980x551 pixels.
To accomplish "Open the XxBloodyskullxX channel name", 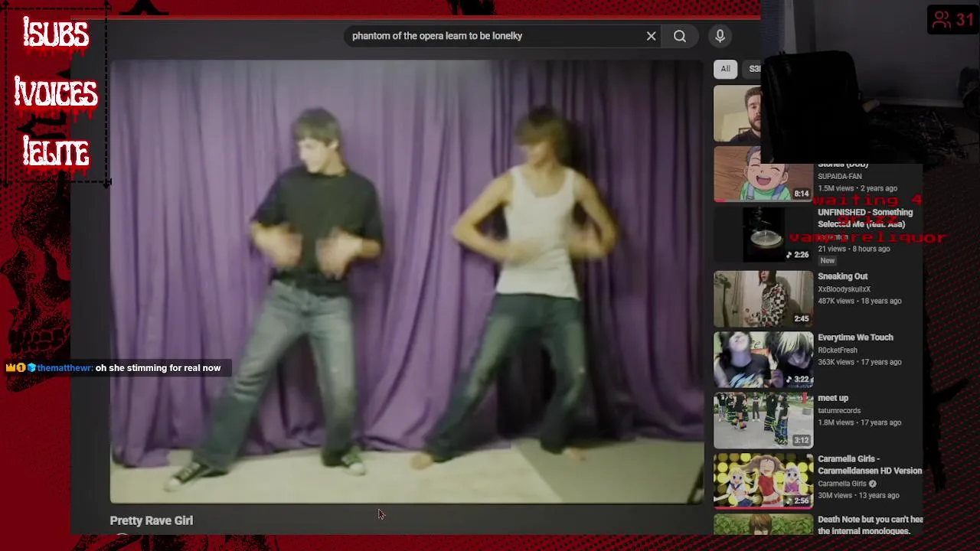I will [844, 289].
